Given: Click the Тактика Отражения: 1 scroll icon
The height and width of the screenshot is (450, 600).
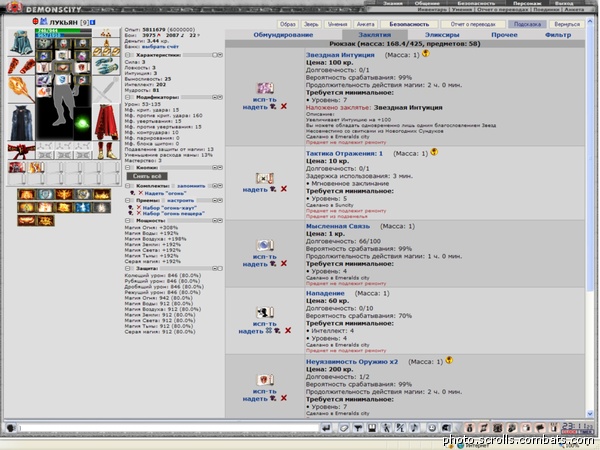Looking at the screenshot, I should [265, 178].
